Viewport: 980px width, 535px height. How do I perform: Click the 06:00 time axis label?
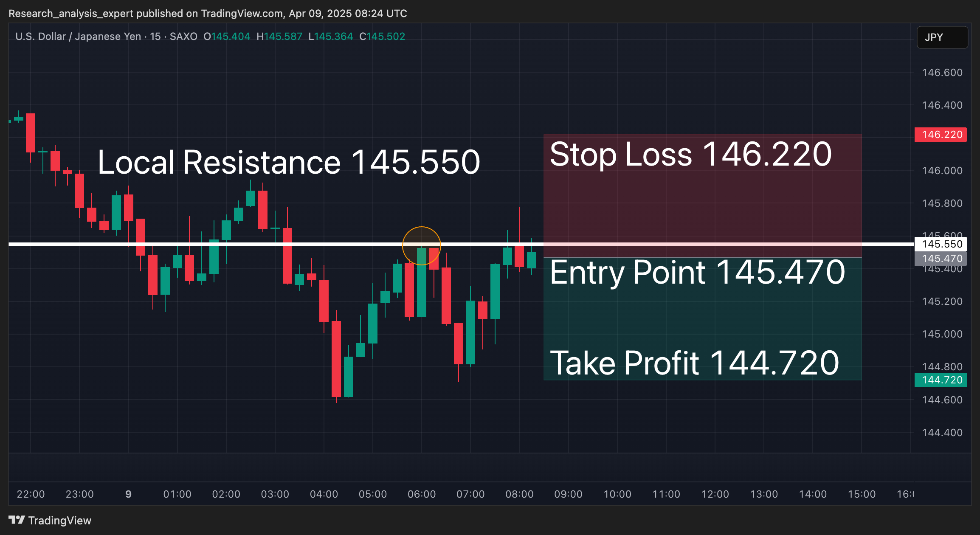click(422, 494)
